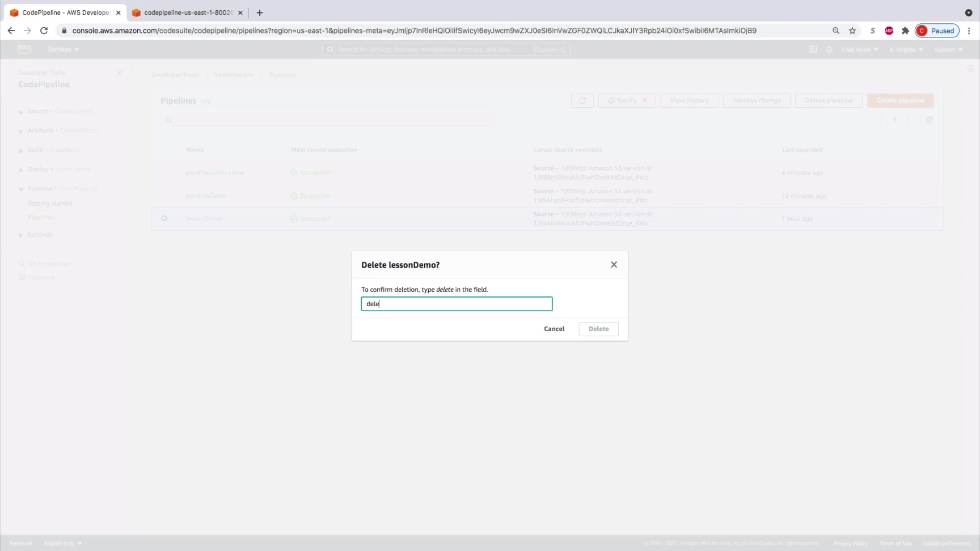Click the S extension icon
This screenshot has height=551, width=980.
pyautogui.click(x=873, y=31)
